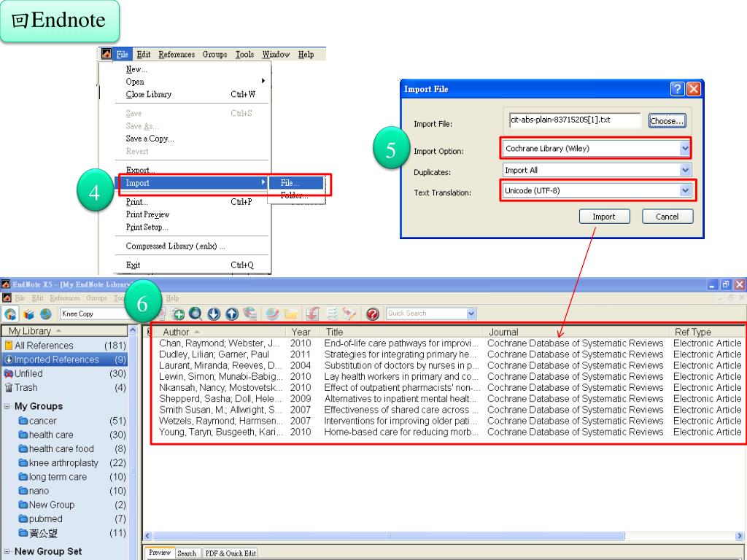747x560 pixels.
Task: Select the long term care group
Action: (x=71, y=477)
